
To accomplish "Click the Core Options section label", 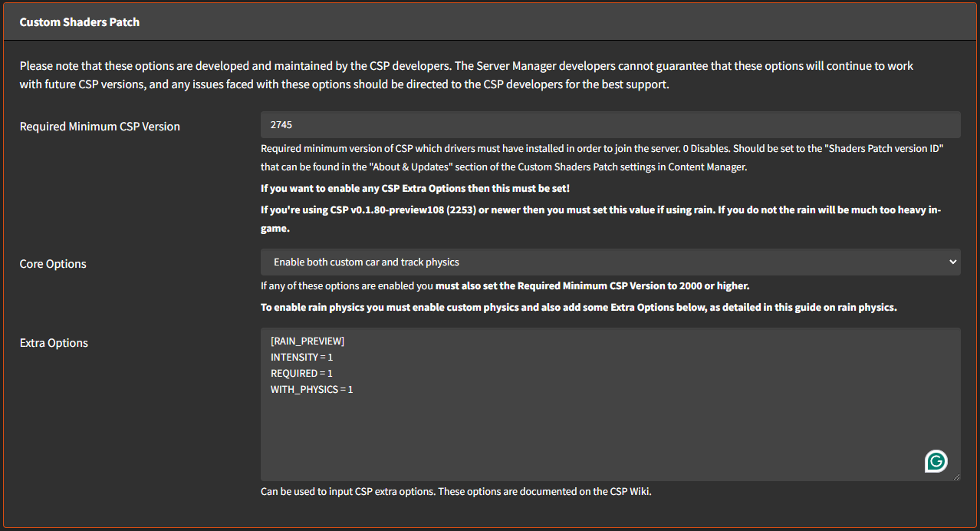I will coord(52,263).
